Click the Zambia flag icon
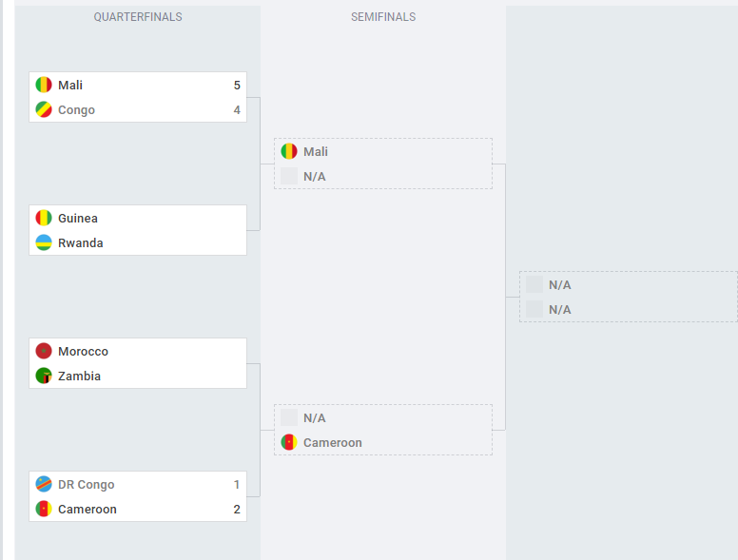This screenshot has width=738, height=560. tap(44, 376)
